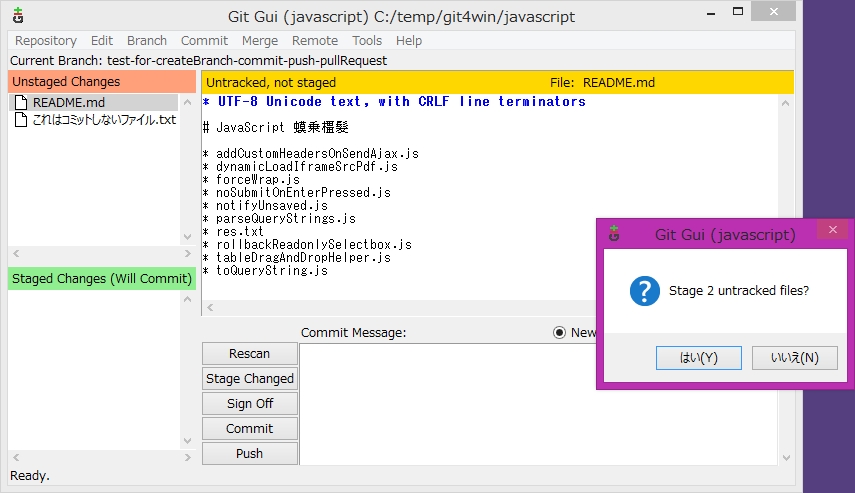Image resolution: width=855 pixels, height=493 pixels.
Task: Click the Rescan button
Action: pyautogui.click(x=250, y=353)
